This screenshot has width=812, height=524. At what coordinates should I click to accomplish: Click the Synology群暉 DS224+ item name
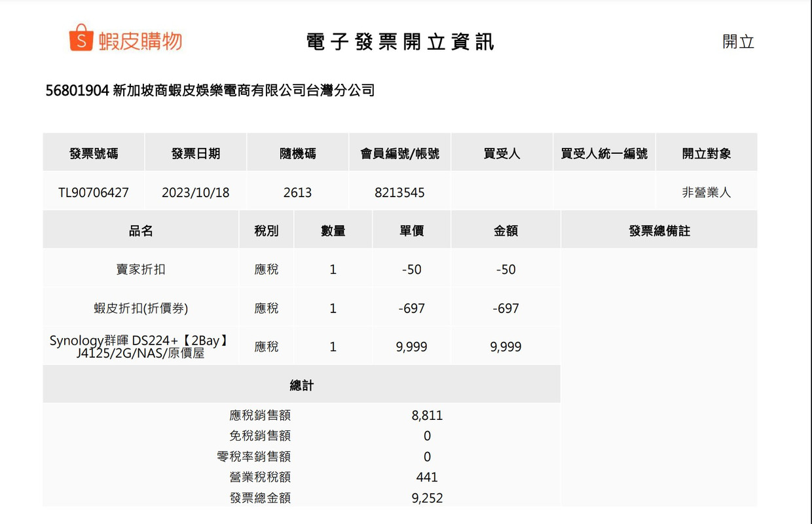[140, 347]
